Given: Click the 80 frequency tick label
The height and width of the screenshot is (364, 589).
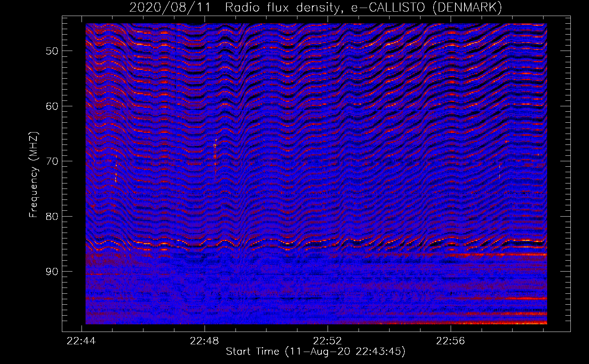Looking at the screenshot, I should coord(52,217).
